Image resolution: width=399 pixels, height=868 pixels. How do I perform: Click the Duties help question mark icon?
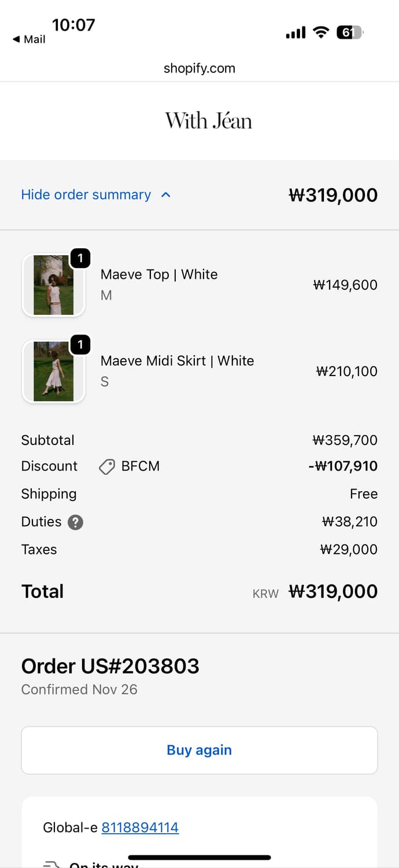pyautogui.click(x=75, y=523)
